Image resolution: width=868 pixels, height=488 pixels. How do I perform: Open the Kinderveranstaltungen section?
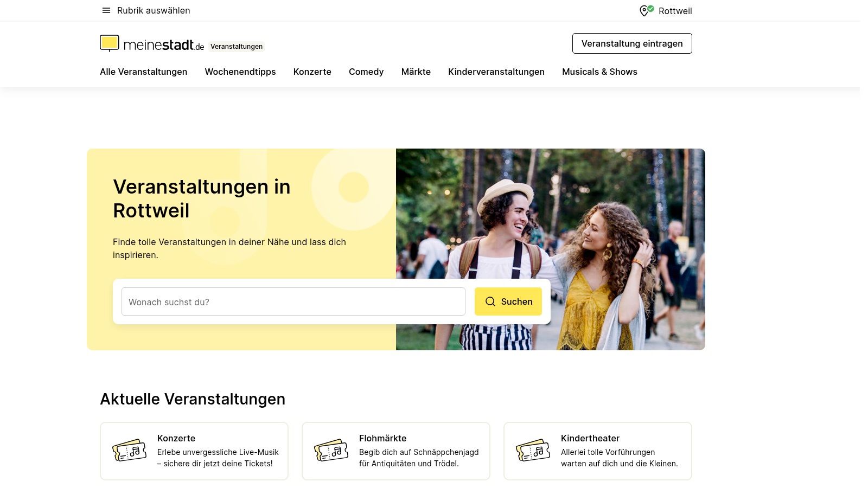point(496,72)
